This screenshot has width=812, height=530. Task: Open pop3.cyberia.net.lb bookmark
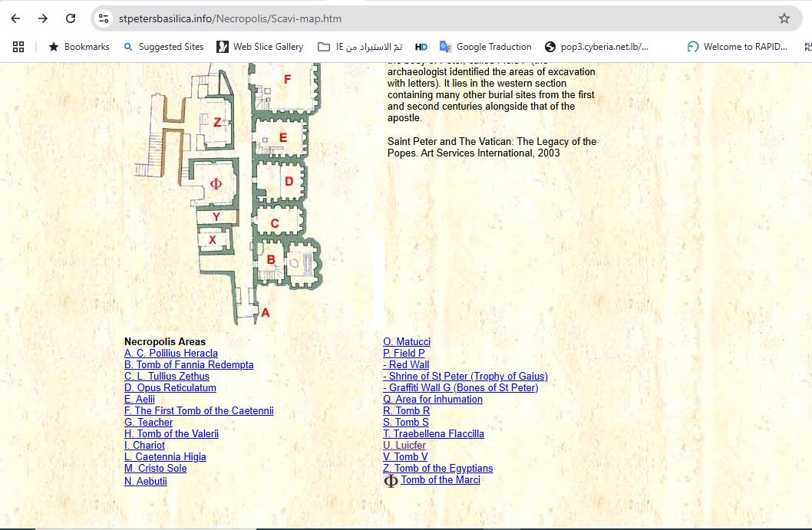pos(596,47)
